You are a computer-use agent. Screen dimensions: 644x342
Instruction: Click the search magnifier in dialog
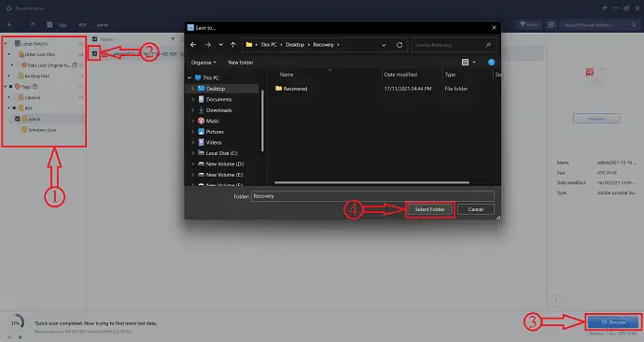pyautogui.click(x=488, y=45)
